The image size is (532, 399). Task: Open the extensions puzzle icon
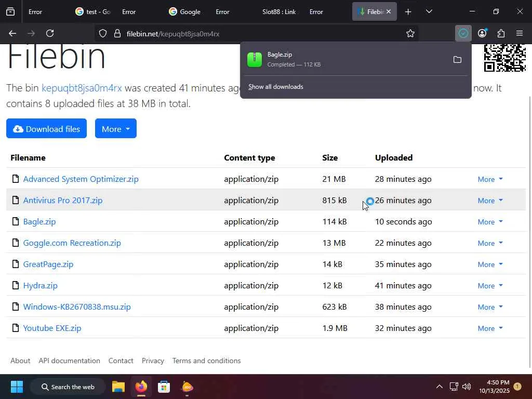501,33
